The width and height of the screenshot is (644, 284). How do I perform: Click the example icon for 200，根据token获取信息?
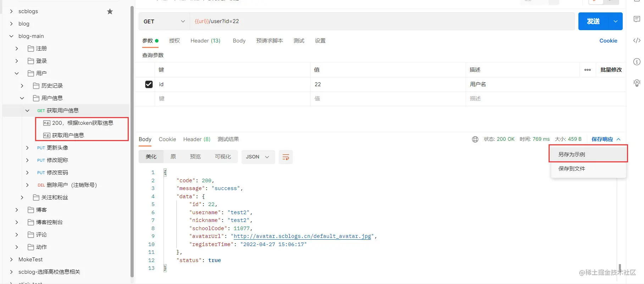pyautogui.click(x=46, y=123)
